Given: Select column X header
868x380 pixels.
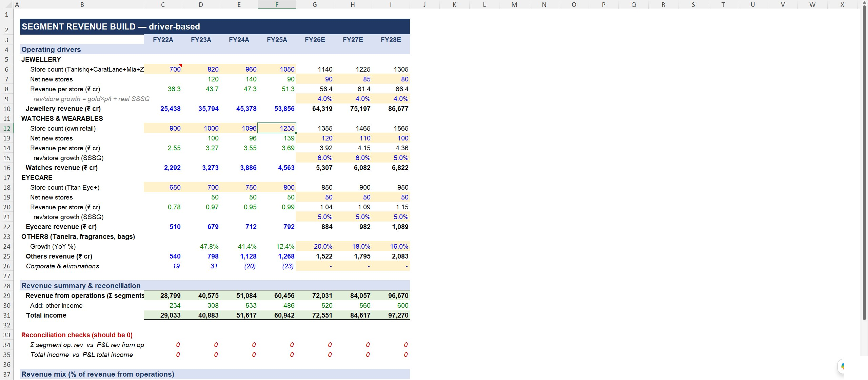Looking at the screenshot, I should tap(842, 4).
